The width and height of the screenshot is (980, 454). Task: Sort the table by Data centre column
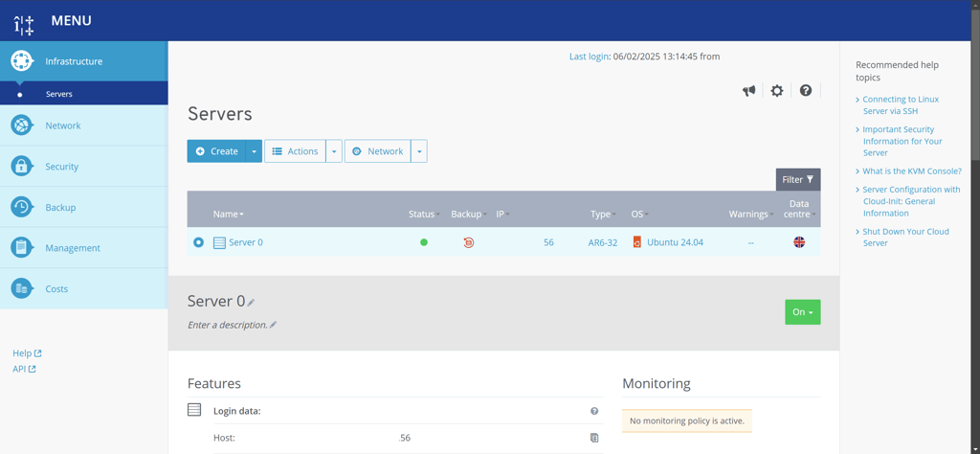799,209
